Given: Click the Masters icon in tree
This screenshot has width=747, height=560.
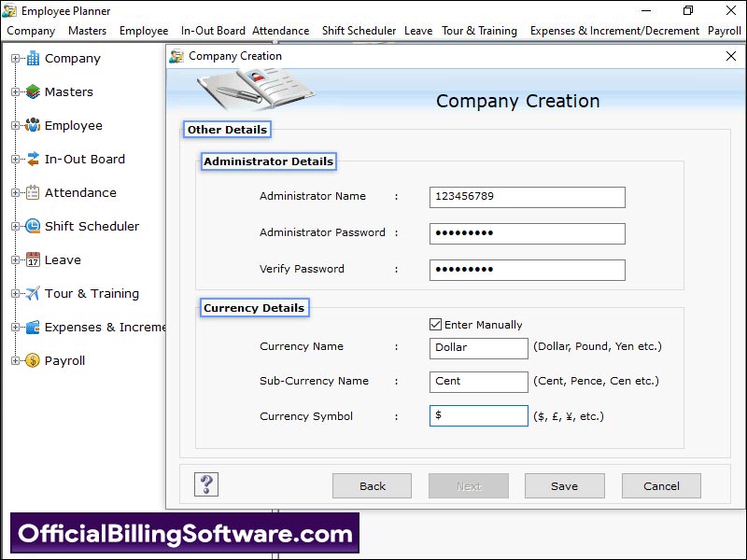Looking at the screenshot, I should (33, 92).
